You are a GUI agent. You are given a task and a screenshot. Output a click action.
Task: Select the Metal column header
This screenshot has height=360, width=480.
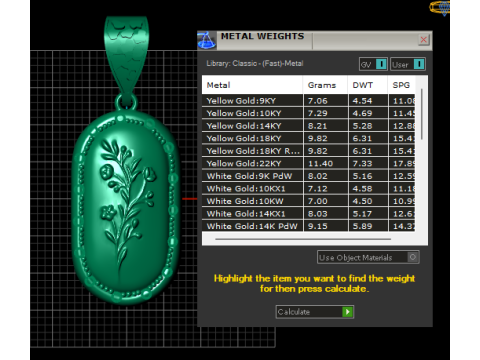[x=252, y=85]
